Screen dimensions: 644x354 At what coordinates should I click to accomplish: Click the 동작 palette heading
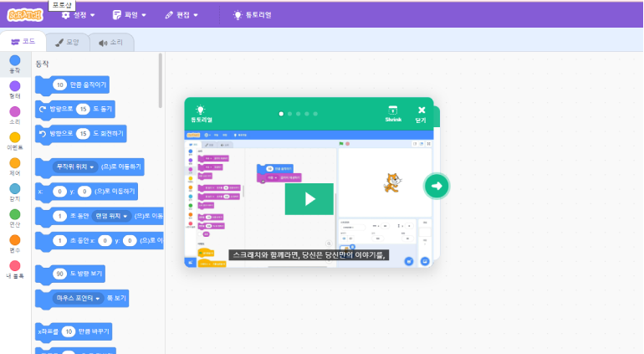pos(42,64)
